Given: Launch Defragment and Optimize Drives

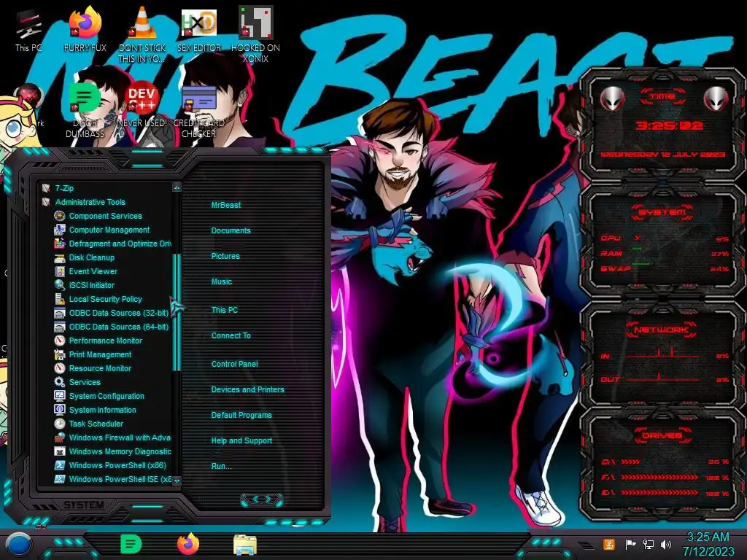Looking at the screenshot, I should point(120,244).
